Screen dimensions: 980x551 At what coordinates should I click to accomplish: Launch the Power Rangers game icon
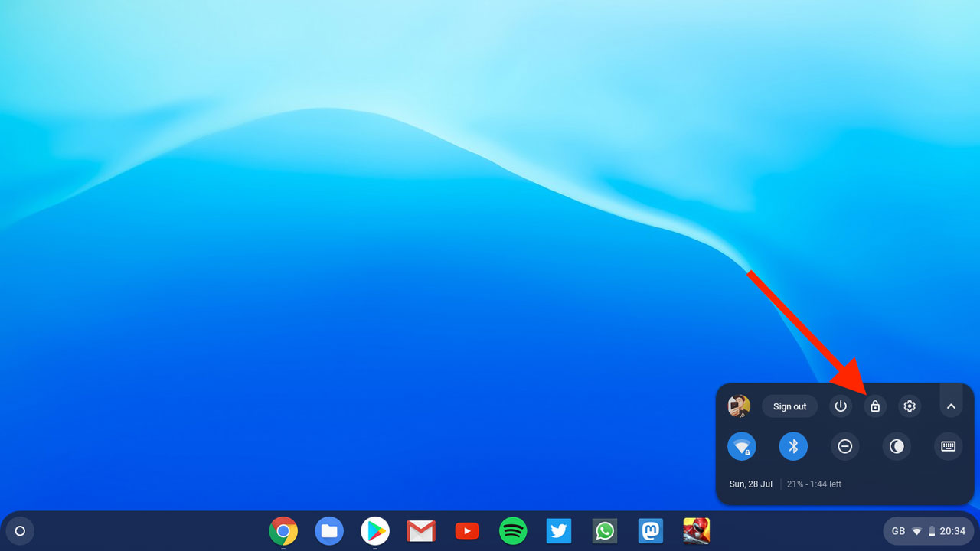point(697,530)
